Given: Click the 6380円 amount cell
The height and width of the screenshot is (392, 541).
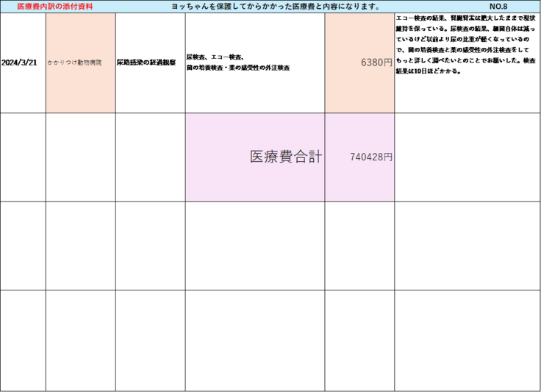Looking at the screenshot, I should tap(359, 63).
